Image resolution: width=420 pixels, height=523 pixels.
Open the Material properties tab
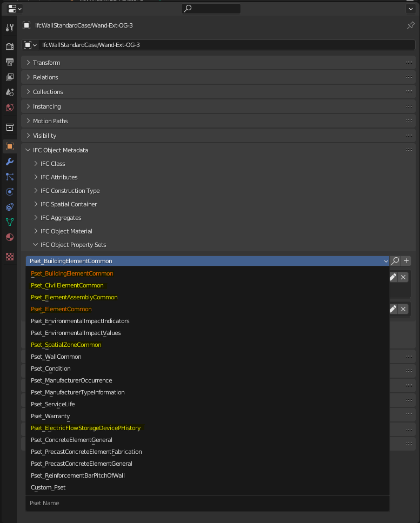pyautogui.click(x=9, y=237)
